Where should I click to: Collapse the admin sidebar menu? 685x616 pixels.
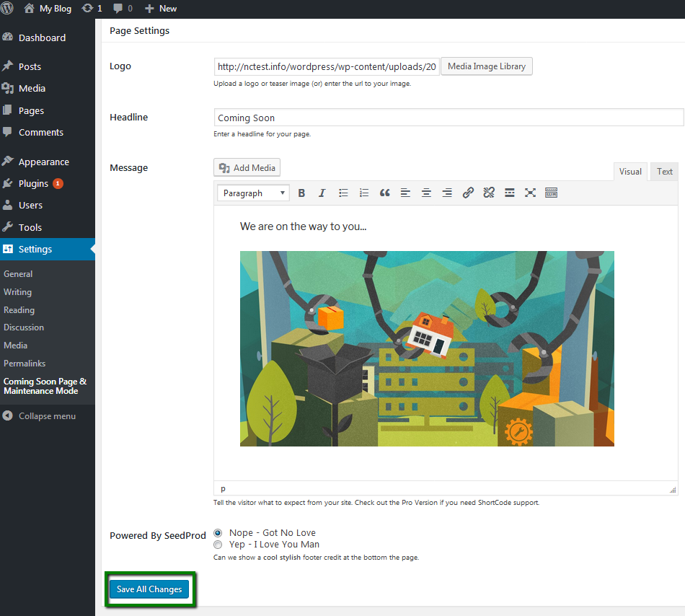point(39,416)
